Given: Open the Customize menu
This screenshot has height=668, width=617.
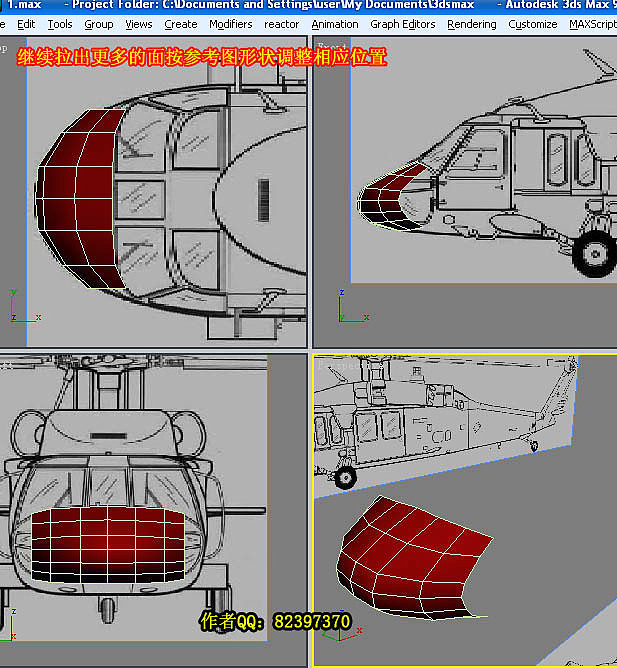Looking at the screenshot, I should [x=533, y=25].
